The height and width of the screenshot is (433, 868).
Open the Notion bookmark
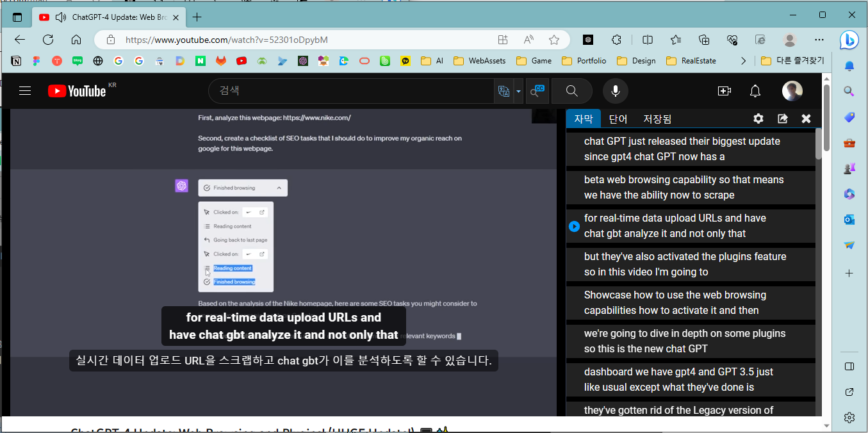16,61
